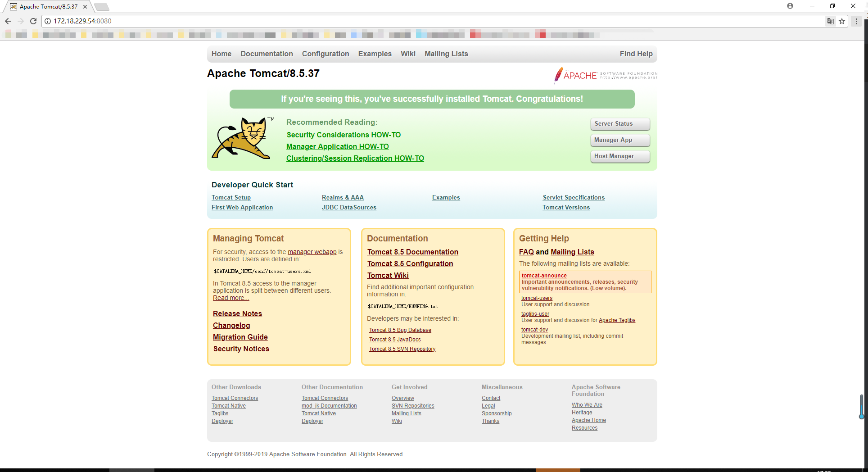Viewport: 868px width, 472px height.
Task: Open Realms & AAA link
Action: click(343, 197)
